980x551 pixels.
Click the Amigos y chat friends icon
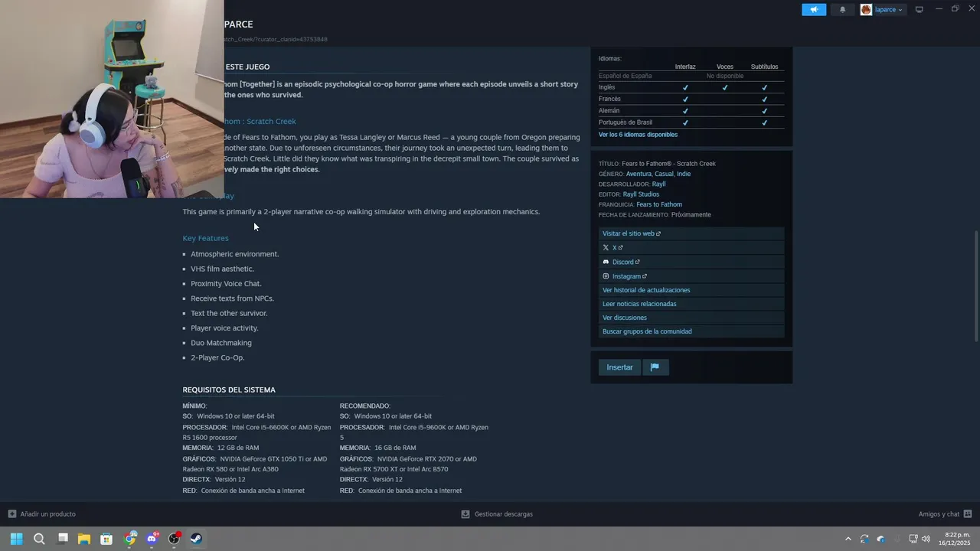[x=968, y=514]
